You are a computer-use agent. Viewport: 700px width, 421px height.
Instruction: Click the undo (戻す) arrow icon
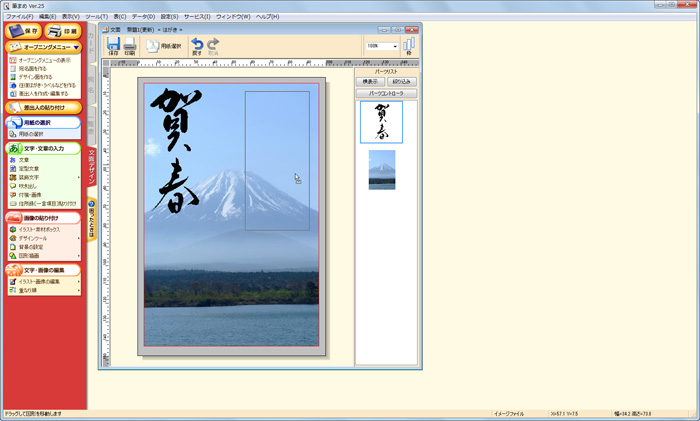click(x=197, y=46)
